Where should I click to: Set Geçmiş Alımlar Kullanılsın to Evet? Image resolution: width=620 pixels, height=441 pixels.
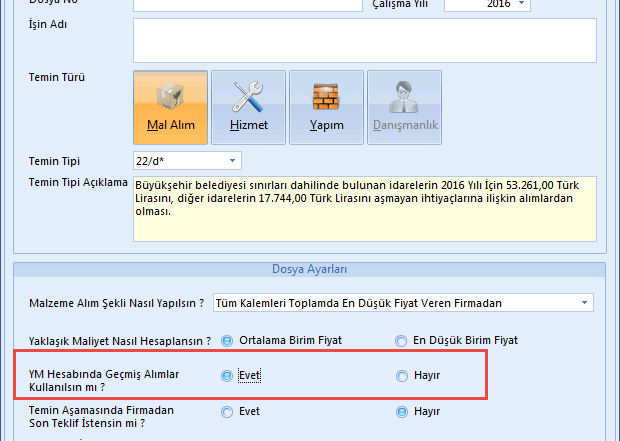[227, 376]
